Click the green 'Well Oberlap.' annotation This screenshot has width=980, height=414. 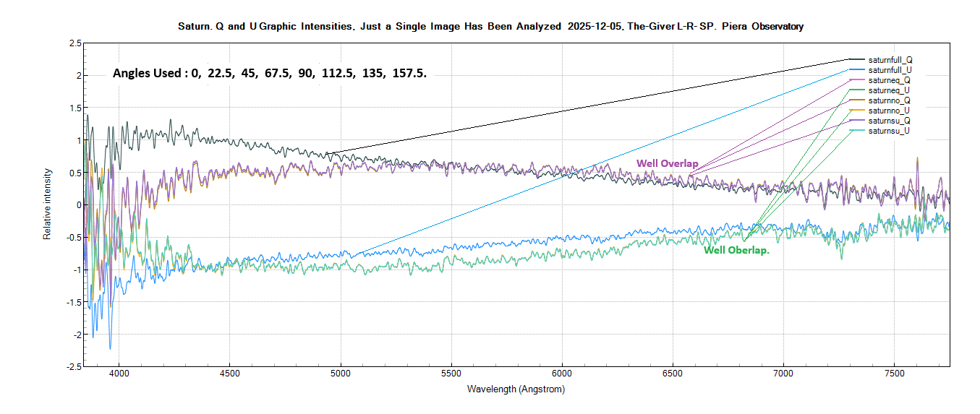[x=736, y=250]
